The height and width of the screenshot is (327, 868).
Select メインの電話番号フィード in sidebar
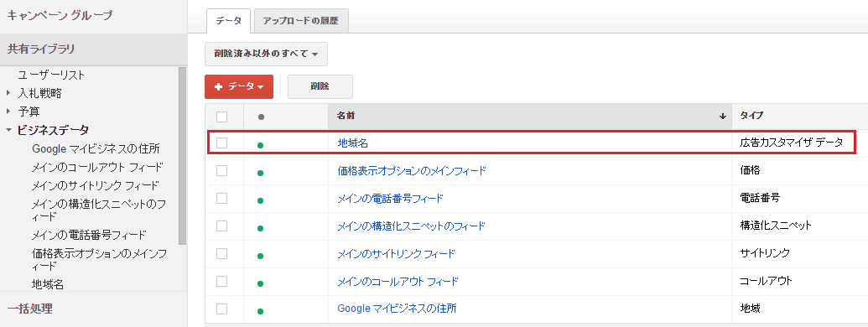[x=89, y=235]
